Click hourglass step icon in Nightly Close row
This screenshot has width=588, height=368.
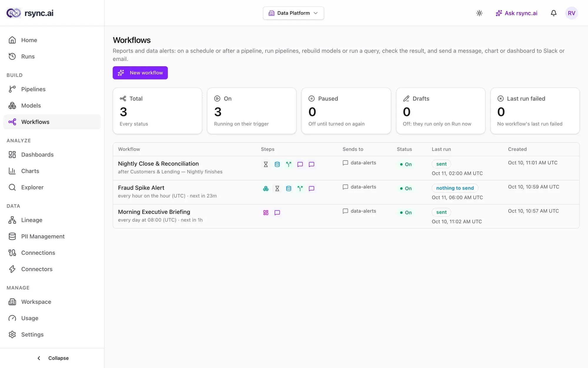(x=266, y=164)
